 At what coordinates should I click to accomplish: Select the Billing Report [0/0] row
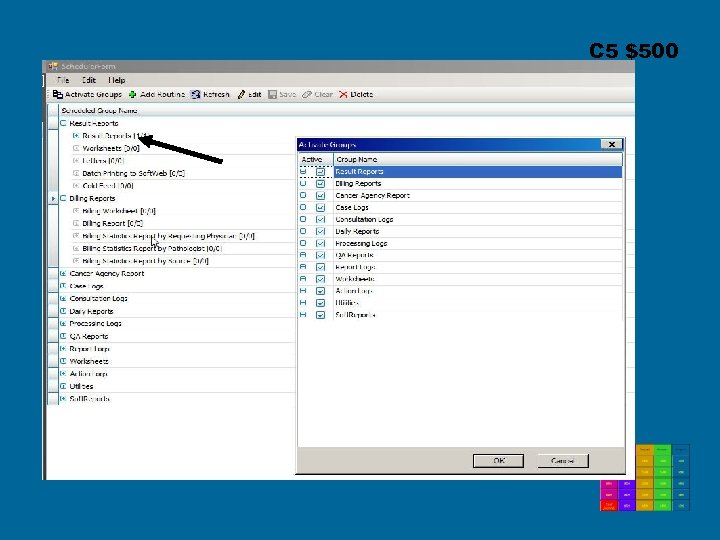[112, 224]
